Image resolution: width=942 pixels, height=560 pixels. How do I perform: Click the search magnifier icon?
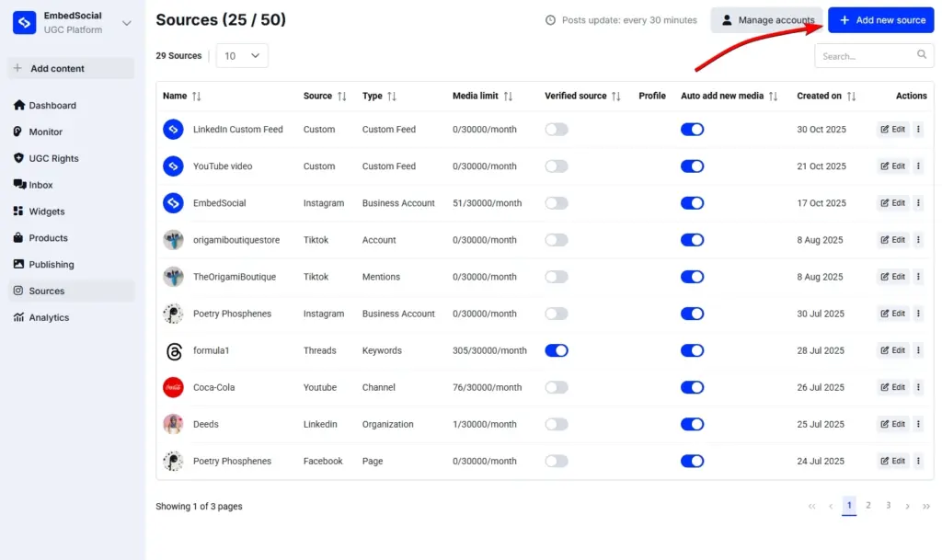pos(923,55)
